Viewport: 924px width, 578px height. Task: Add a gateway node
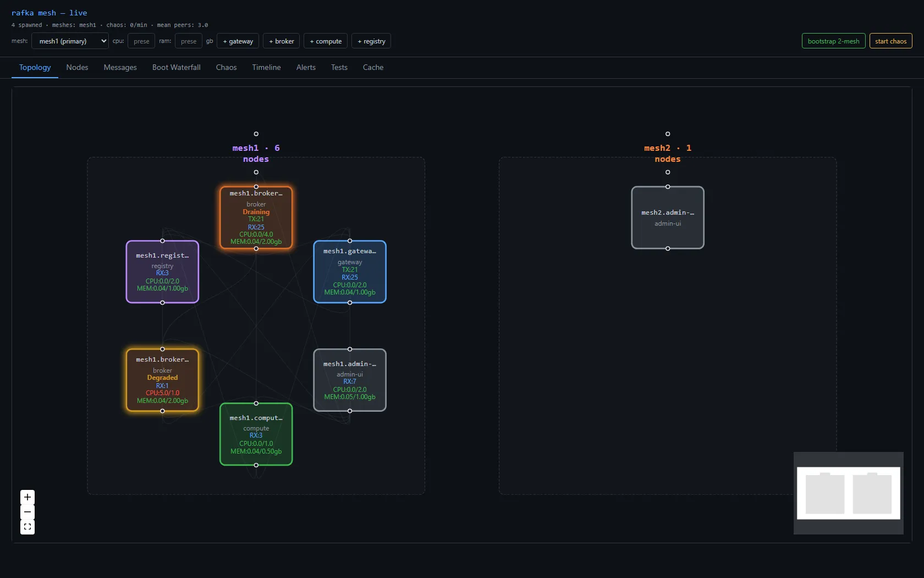[x=238, y=41]
